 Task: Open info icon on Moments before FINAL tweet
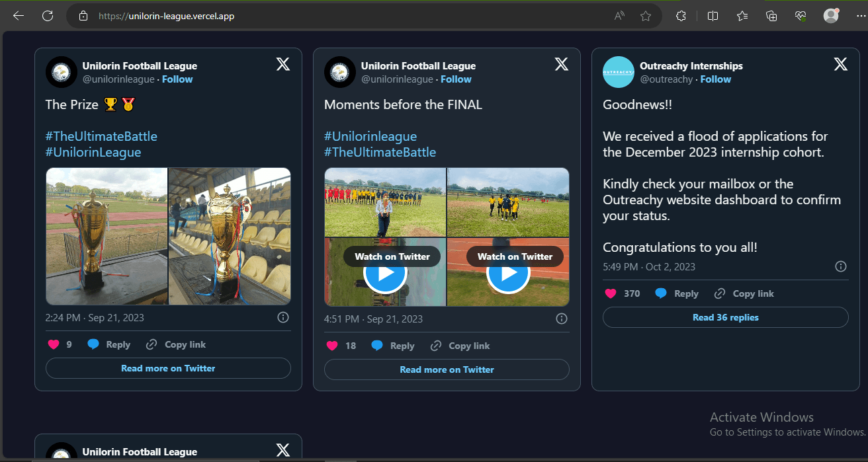561,319
